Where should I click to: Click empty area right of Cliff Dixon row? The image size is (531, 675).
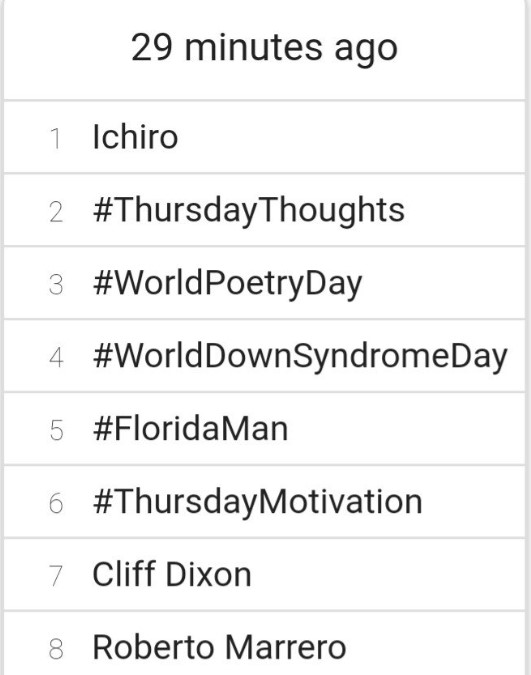pos(389,574)
